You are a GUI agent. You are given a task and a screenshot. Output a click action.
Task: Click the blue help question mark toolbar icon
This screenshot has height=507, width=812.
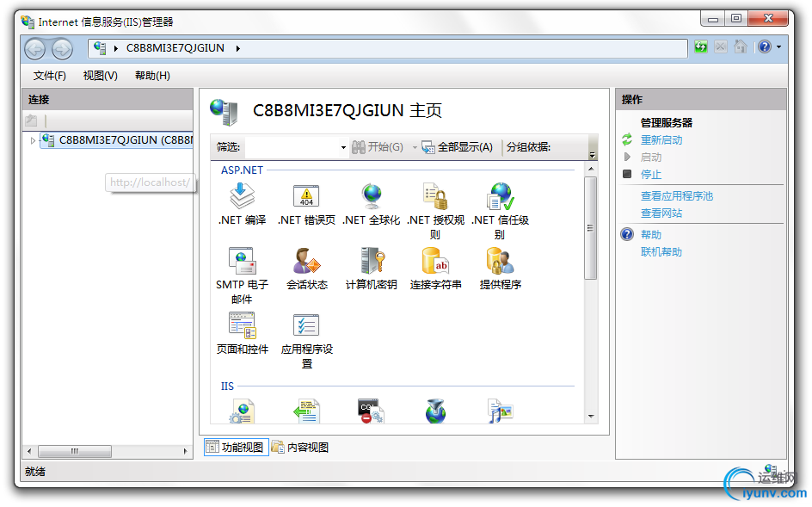click(x=765, y=47)
